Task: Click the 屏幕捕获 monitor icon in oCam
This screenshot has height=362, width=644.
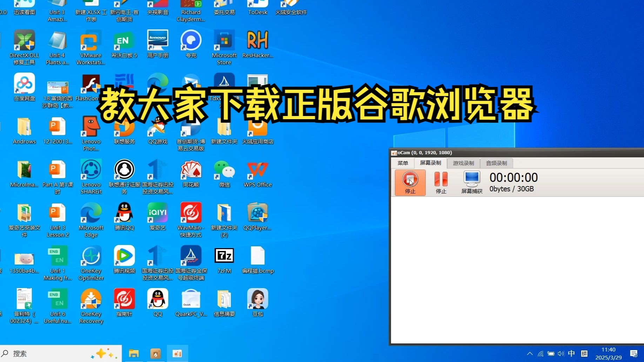Action: (472, 182)
